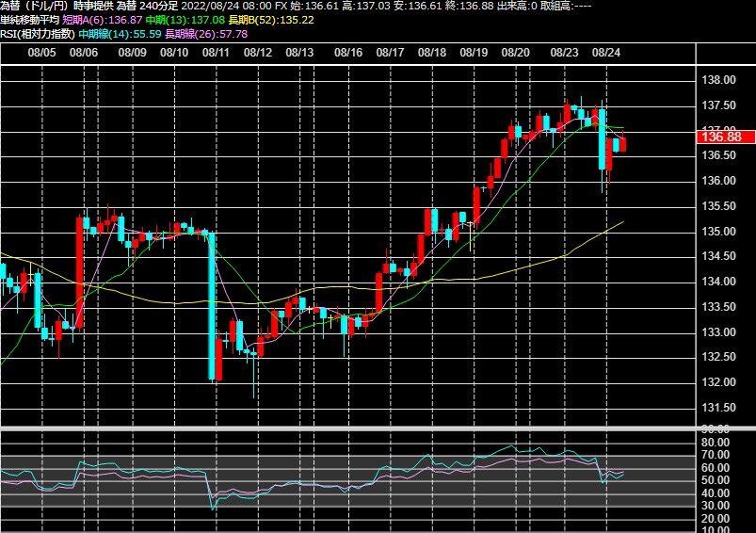Click the 安:136.61 low value
This screenshot has height=533, width=756.
point(417,7)
